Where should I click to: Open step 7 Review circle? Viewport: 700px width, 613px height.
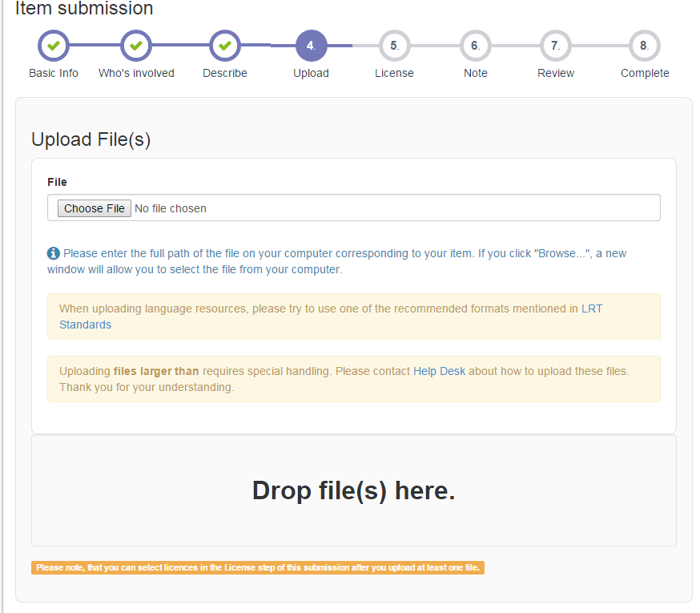point(555,46)
